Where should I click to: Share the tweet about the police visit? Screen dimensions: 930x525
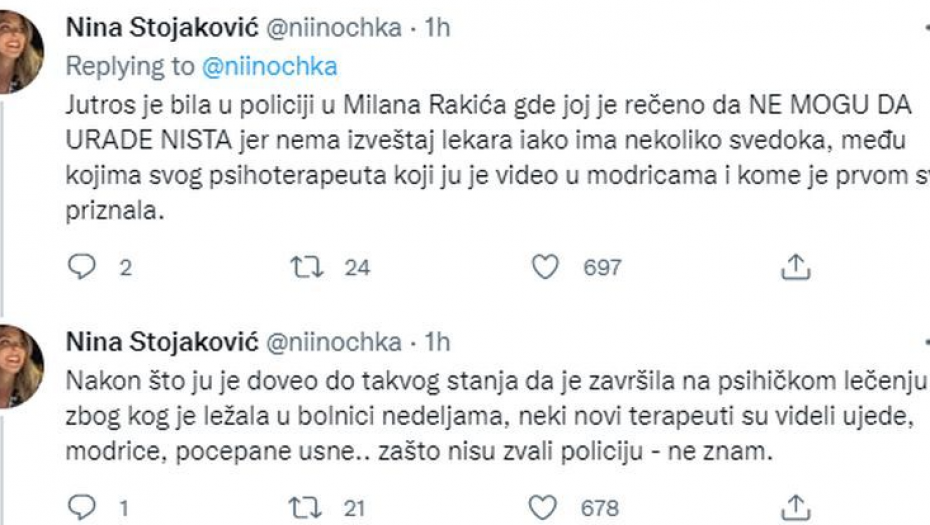pos(793,267)
